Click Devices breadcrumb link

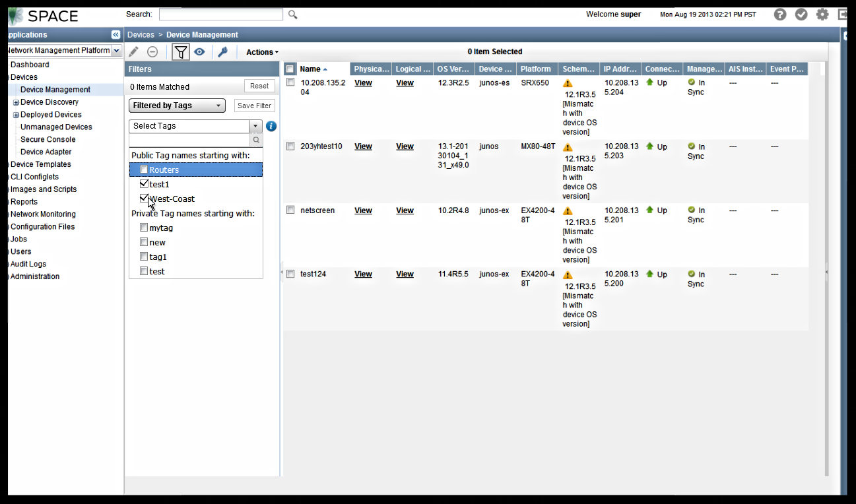141,35
